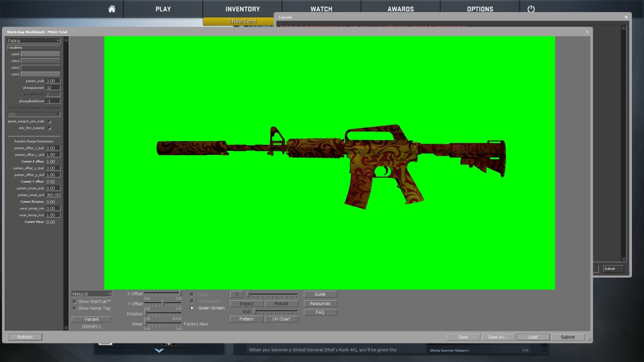Click the color1 swatch
This screenshot has height=362, width=644.
click(x=40, y=61)
